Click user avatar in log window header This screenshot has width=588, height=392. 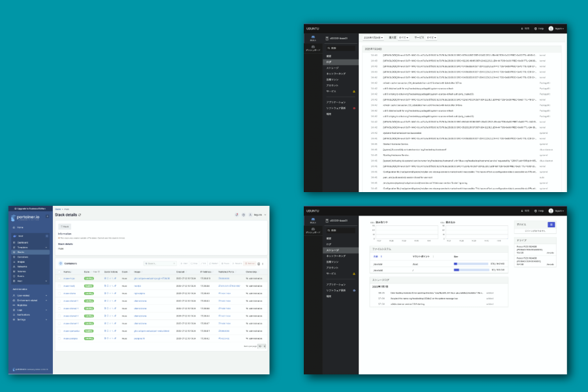[551, 29]
